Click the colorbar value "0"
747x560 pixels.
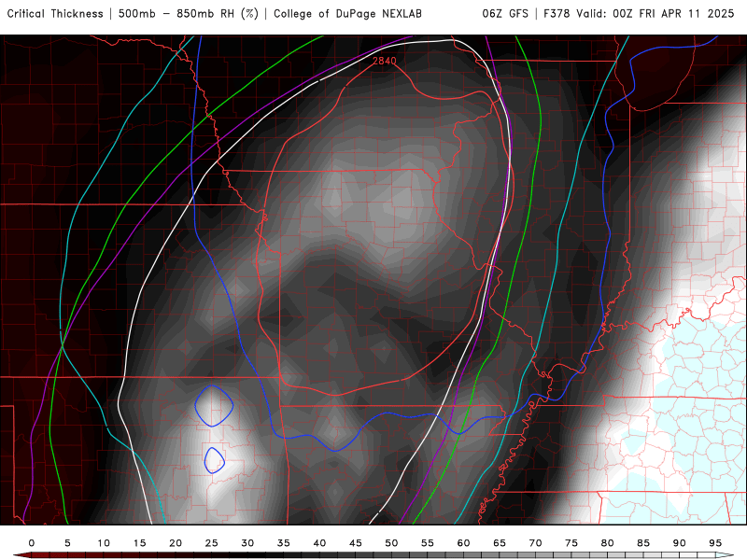32,543
